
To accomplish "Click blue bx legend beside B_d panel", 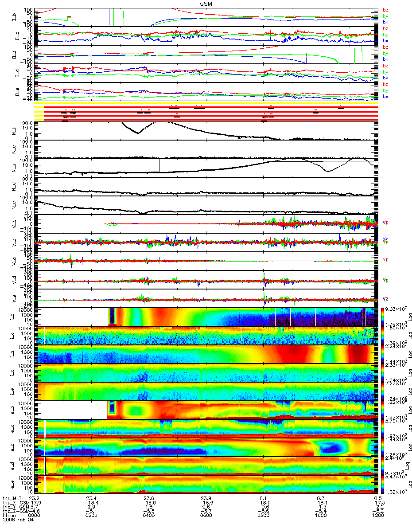I will pos(385,78).
